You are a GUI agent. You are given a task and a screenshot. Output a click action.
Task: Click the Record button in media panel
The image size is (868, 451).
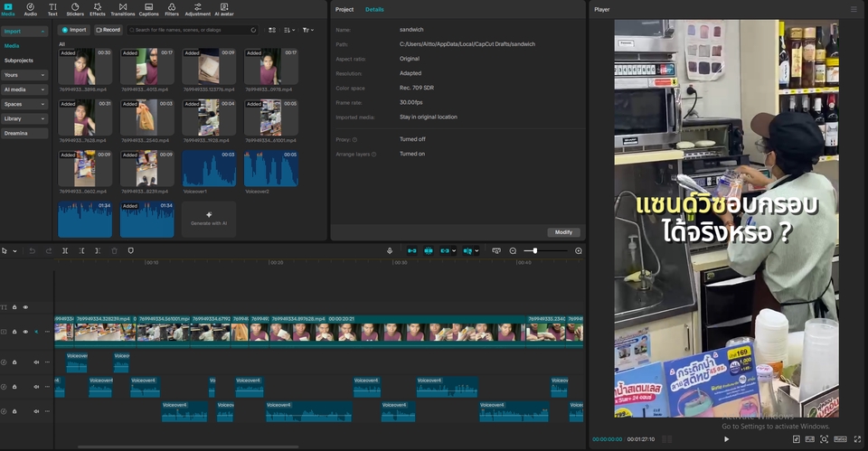click(108, 30)
